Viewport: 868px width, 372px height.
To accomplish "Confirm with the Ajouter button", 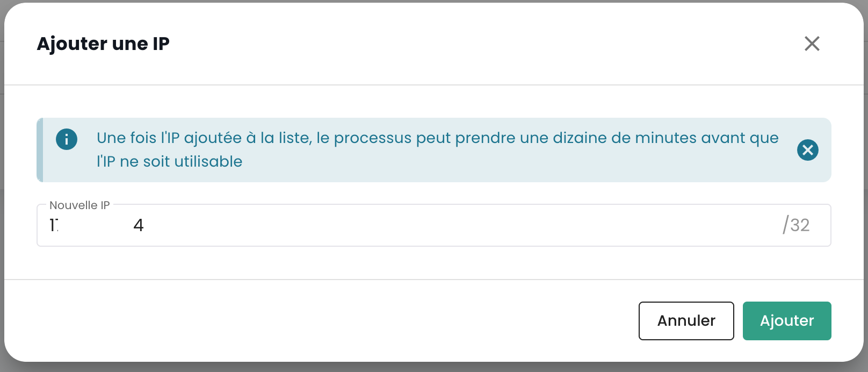I will (x=786, y=321).
